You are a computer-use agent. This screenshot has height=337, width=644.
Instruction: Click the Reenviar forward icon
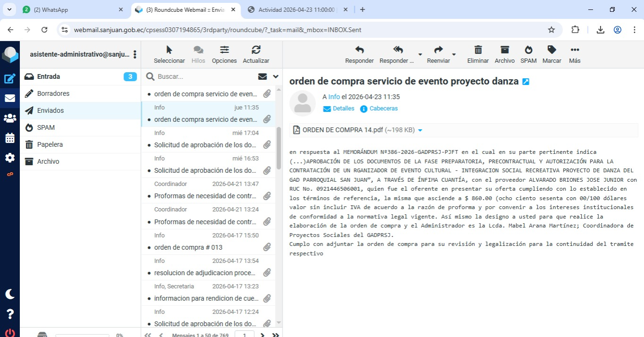pos(438,50)
